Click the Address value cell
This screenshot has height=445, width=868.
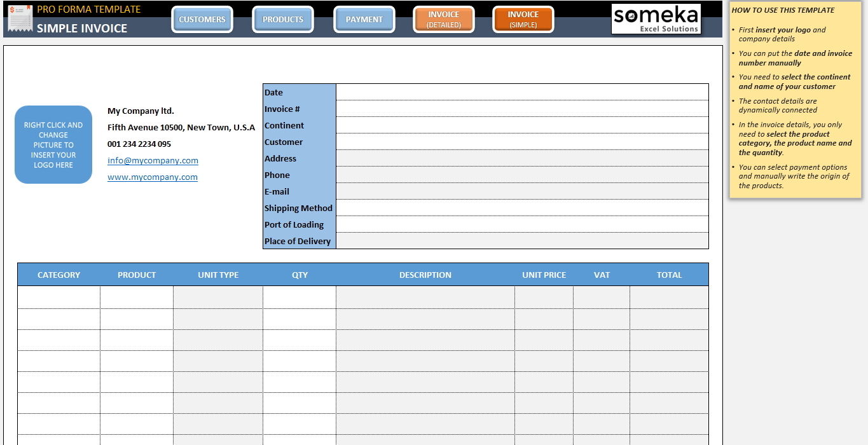click(x=522, y=158)
